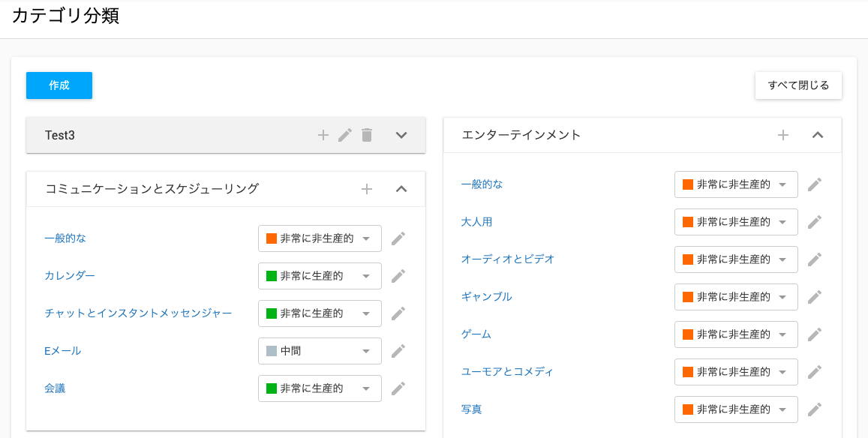
Task: Click pencil icon next to 写真 row
Action: click(x=814, y=409)
